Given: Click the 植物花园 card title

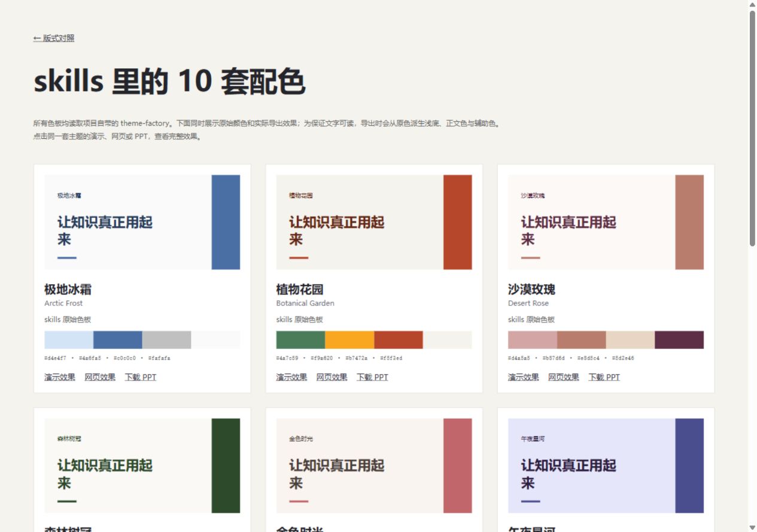Looking at the screenshot, I should [x=300, y=290].
